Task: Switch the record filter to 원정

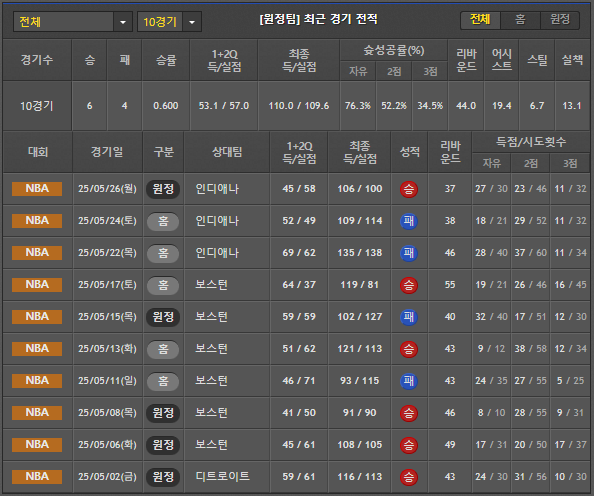Action: pyautogui.click(x=560, y=20)
